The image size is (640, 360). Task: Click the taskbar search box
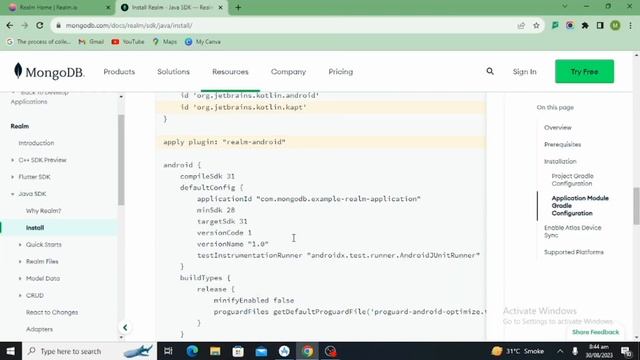(89, 351)
